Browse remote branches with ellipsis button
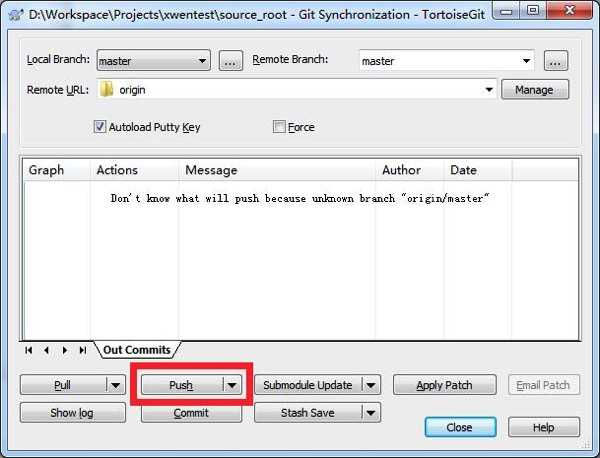The image size is (600, 458). [556, 61]
